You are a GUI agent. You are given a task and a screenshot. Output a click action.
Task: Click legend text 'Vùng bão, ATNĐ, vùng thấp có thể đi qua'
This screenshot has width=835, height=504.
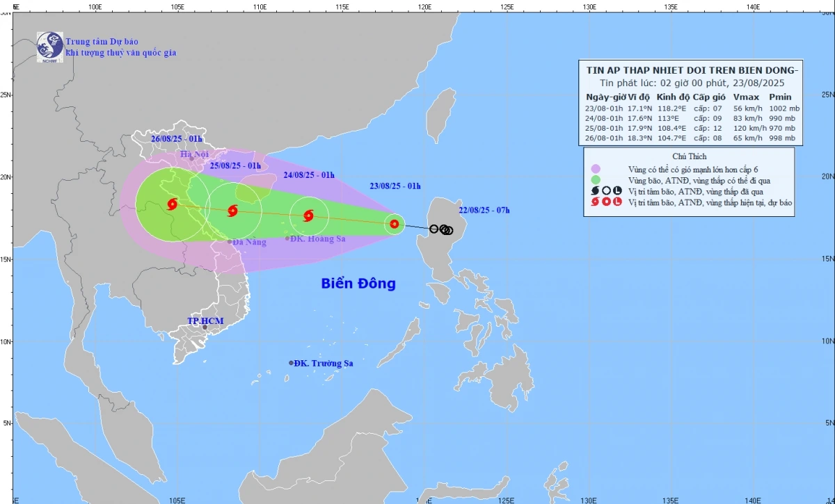pos(700,180)
